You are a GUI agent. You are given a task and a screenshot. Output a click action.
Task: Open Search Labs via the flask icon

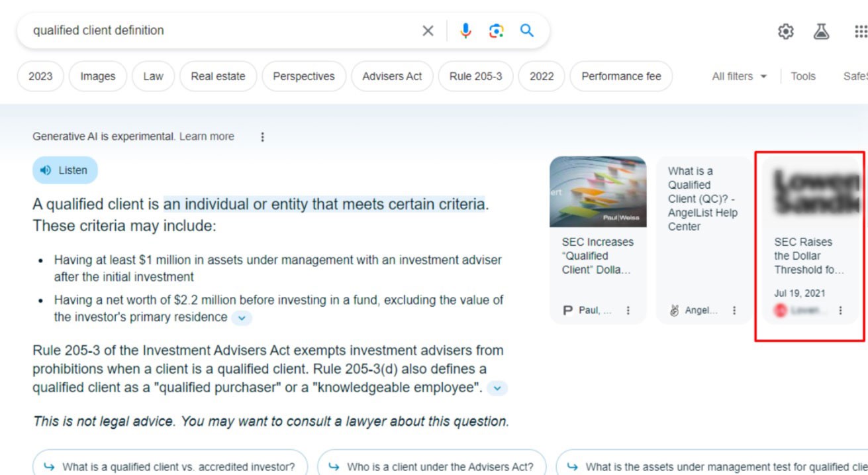(821, 30)
